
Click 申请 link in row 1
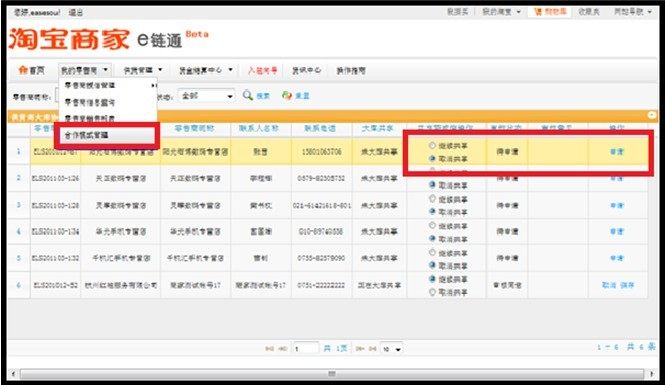pos(617,151)
